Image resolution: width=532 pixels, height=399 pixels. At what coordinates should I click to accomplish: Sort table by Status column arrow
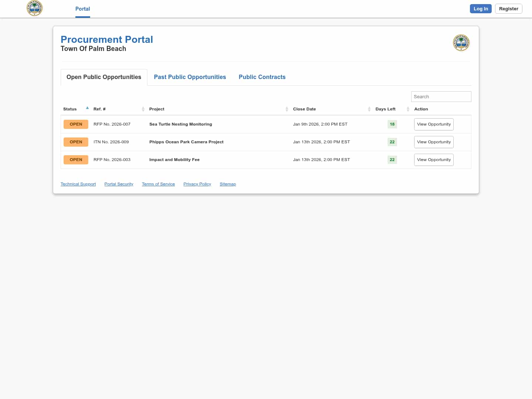click(x=87, y=109)
